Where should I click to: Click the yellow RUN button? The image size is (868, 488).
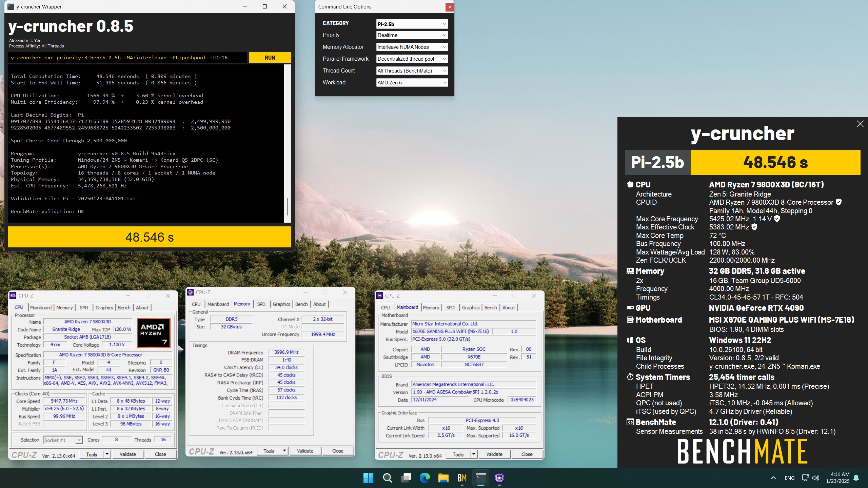click(x=270, y=58)
